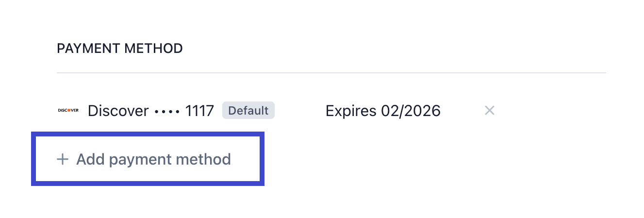Click the PAYMENT METHOD heading
This screenshot has height=218, width=644.
click(x=120, y=49)
